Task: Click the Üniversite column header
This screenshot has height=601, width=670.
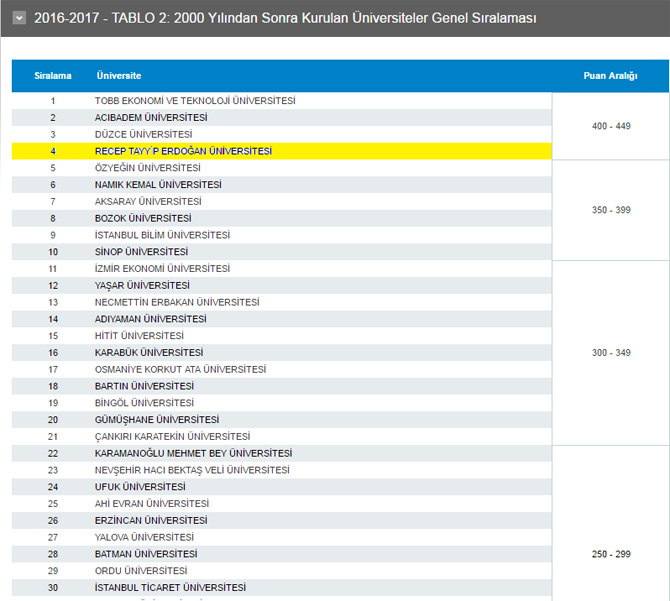Action: coord(119,76)
